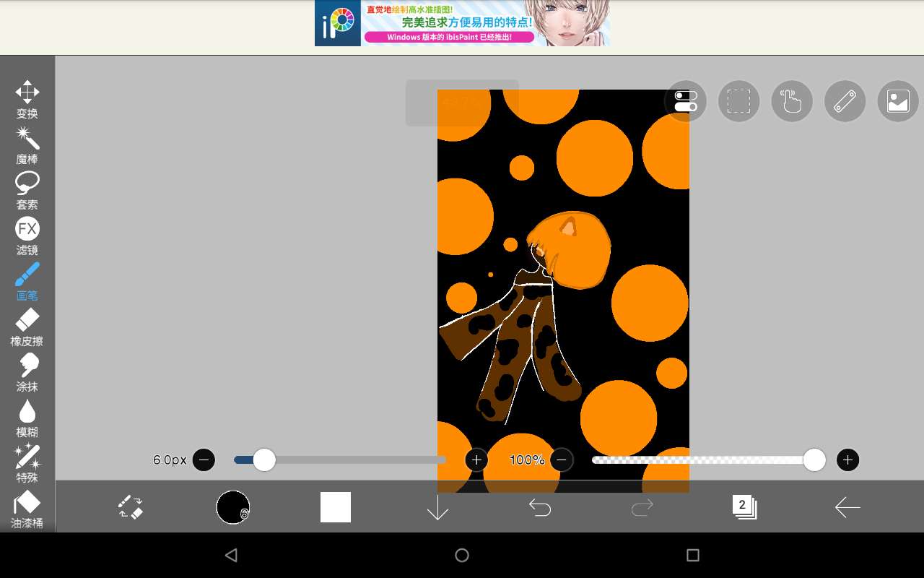Open the selection area dashed-square button
Screen dimensions: 924x578
738,101
